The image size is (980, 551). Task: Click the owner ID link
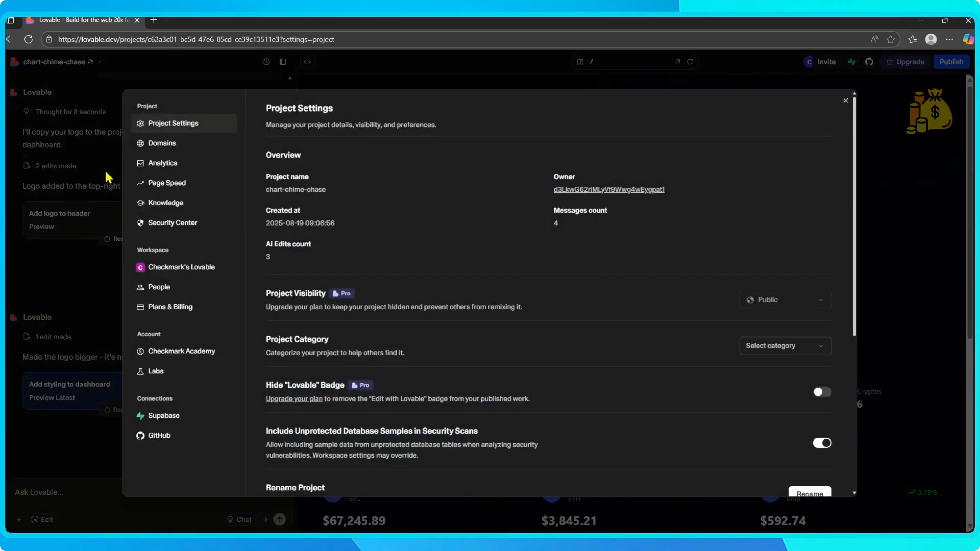click(609, 189)
